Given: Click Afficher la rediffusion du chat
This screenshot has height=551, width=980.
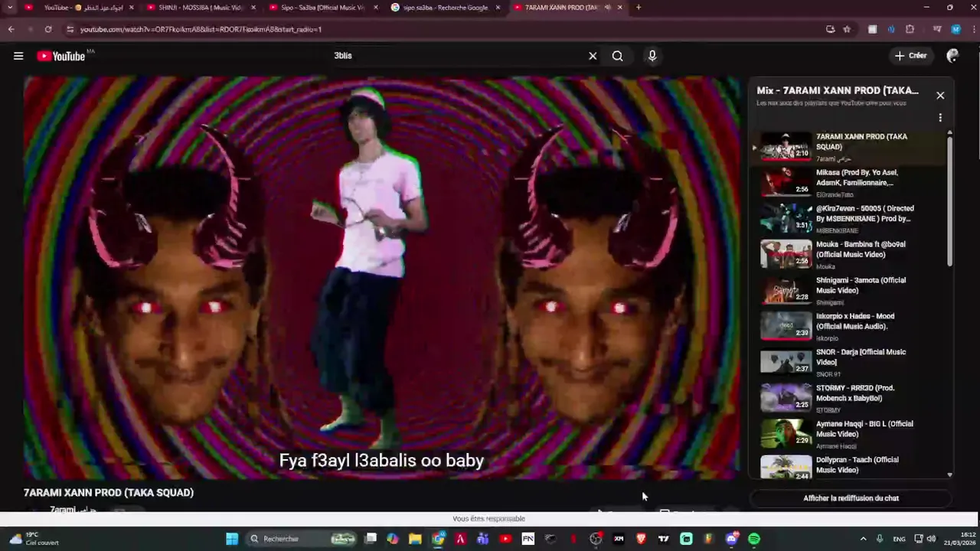Looking at the screenshot, I should 851,498.
